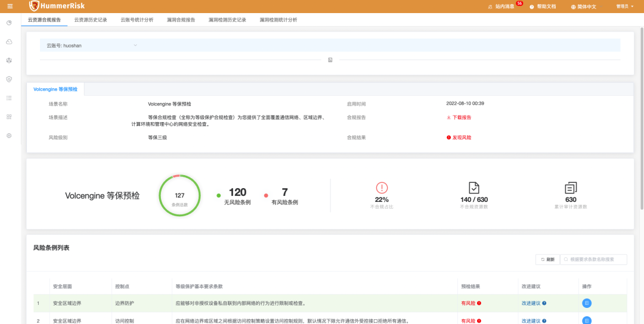Click the 不合规占比 exclamation icon
Image resolution: width=644 pixels, height=324 pixels.
tap(382, 188)
